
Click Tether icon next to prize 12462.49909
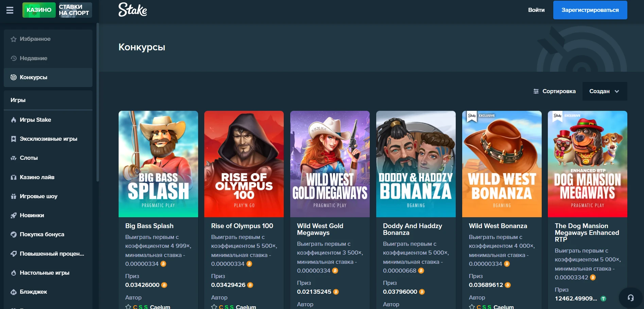603,298
